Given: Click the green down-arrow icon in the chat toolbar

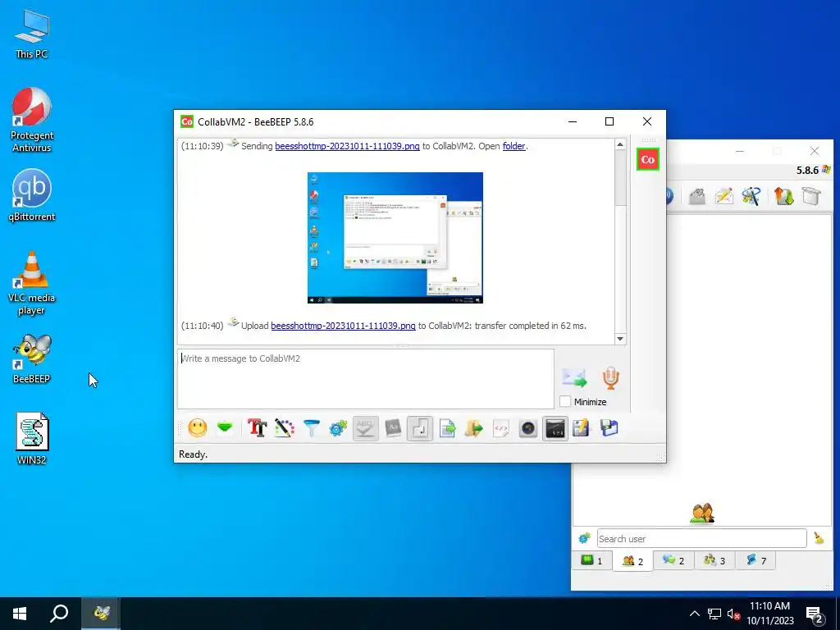Looking at the screenshot, I should click(225, 427).
